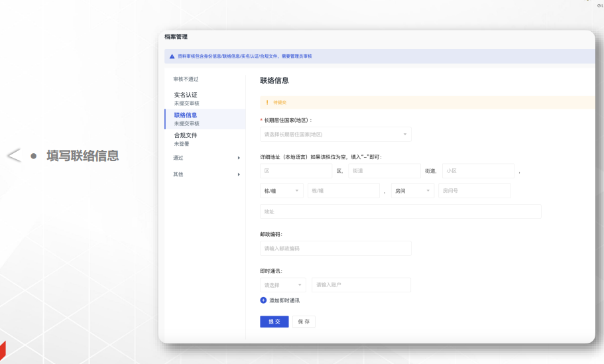
Task: Click the left chevron back arrow
Action: click(14, 156)
